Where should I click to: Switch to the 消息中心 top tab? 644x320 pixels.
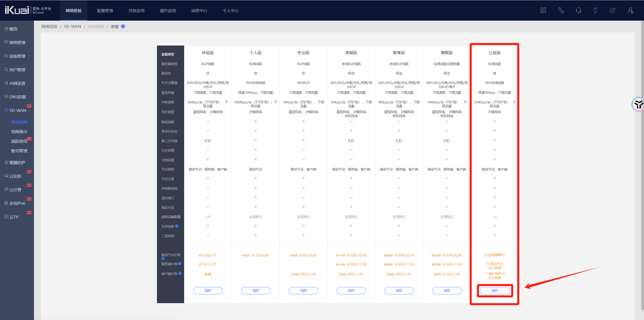pyautogui.click(x=199, y=11)
